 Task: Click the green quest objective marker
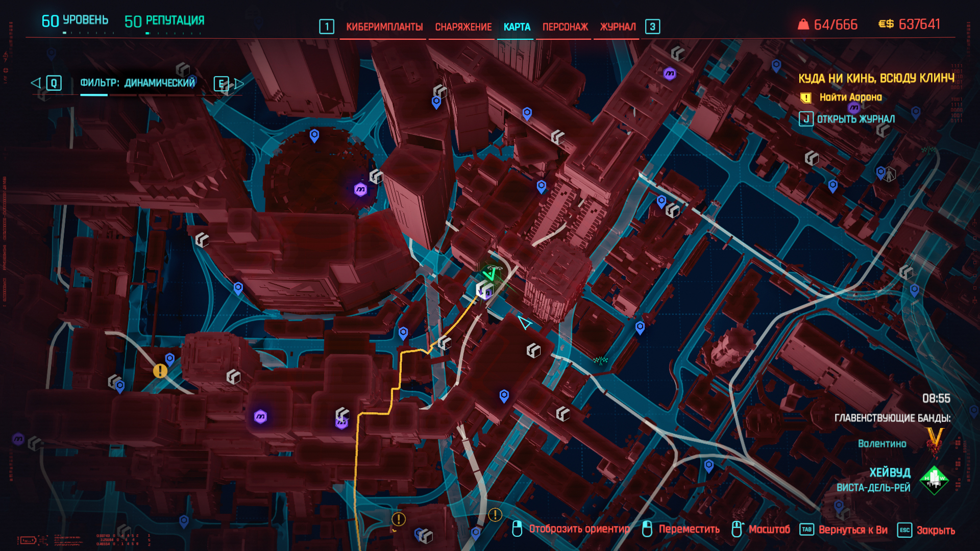tap(491, 274)
